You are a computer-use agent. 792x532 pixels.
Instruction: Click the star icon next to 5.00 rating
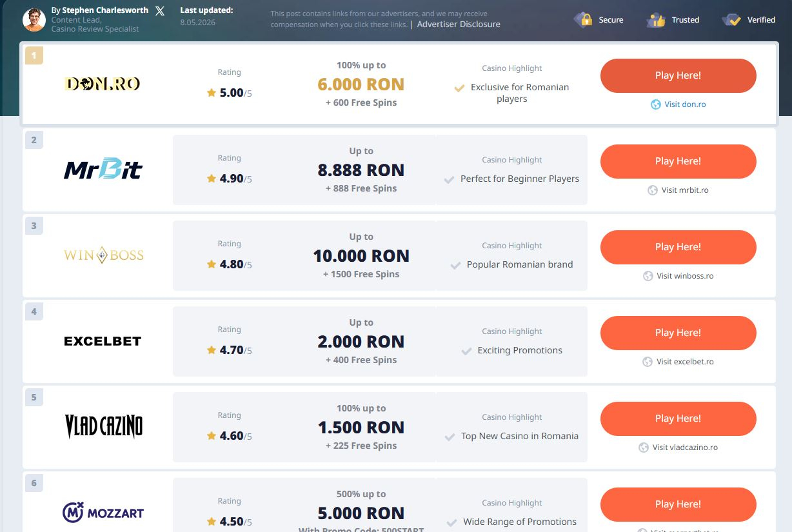click(x=212, y=93)
